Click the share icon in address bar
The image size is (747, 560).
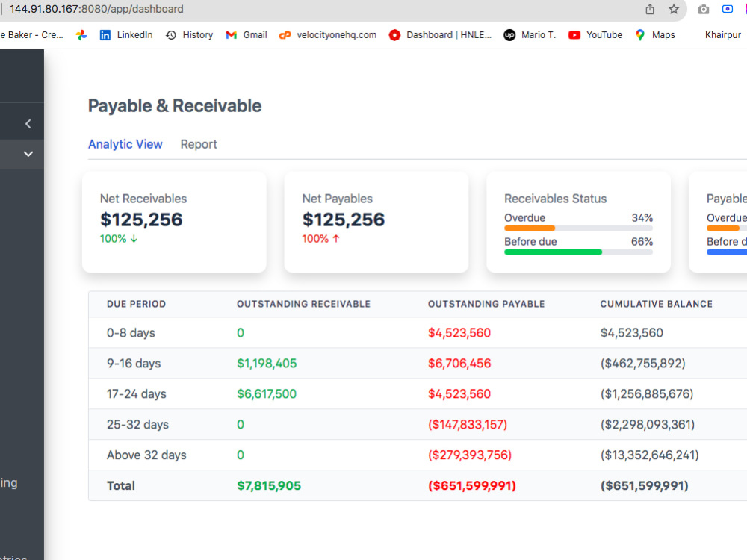click(650, 9)
